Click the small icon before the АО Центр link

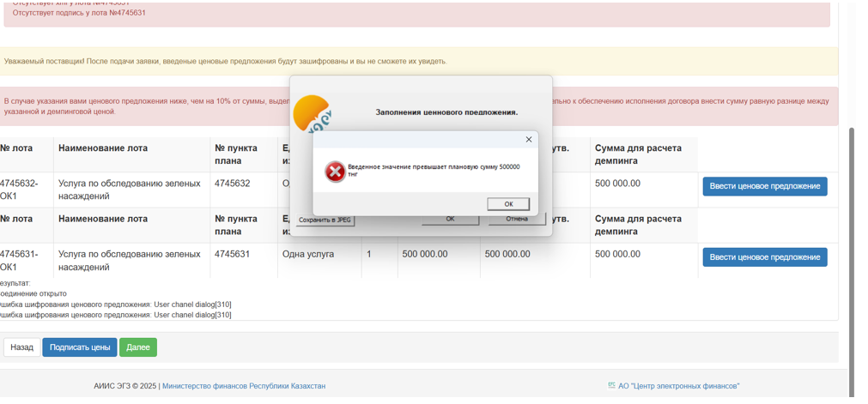(x=611, y=386)
